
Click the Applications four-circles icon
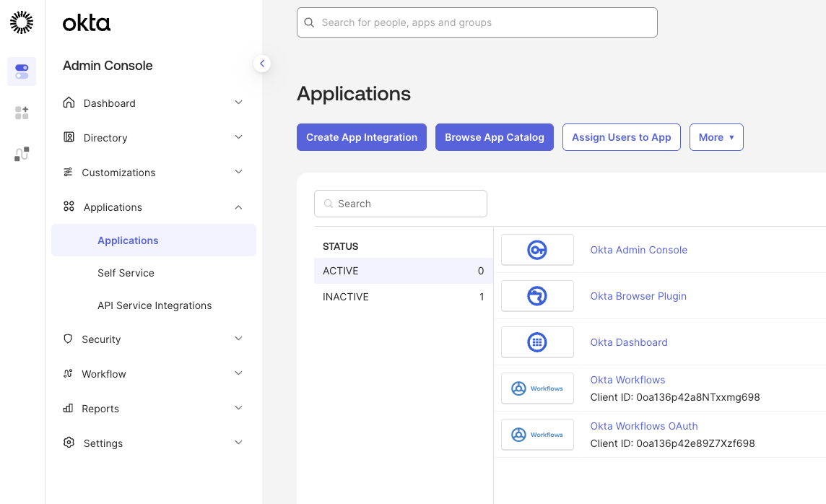coord(69,207)
